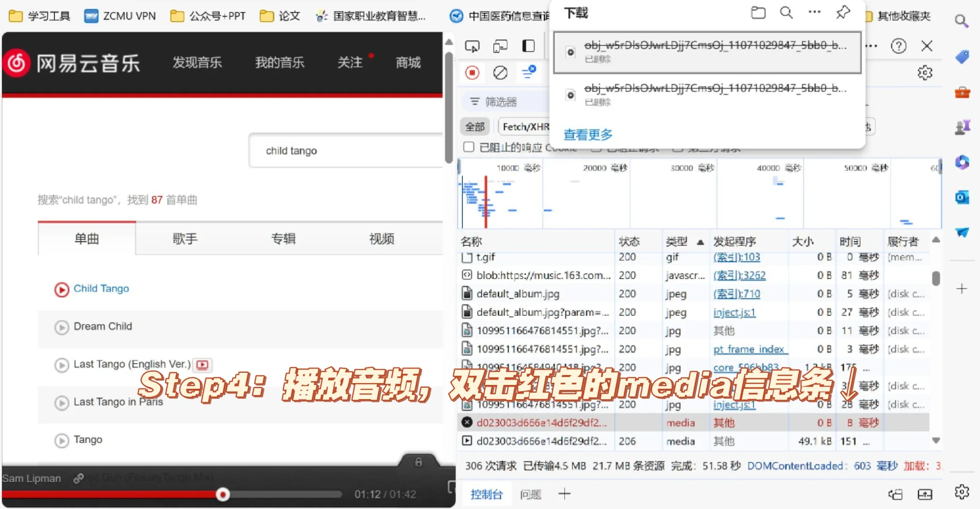Screen dimensions: 980x509
Task: Search within the downloads popup
Action: tap(786, 13)
